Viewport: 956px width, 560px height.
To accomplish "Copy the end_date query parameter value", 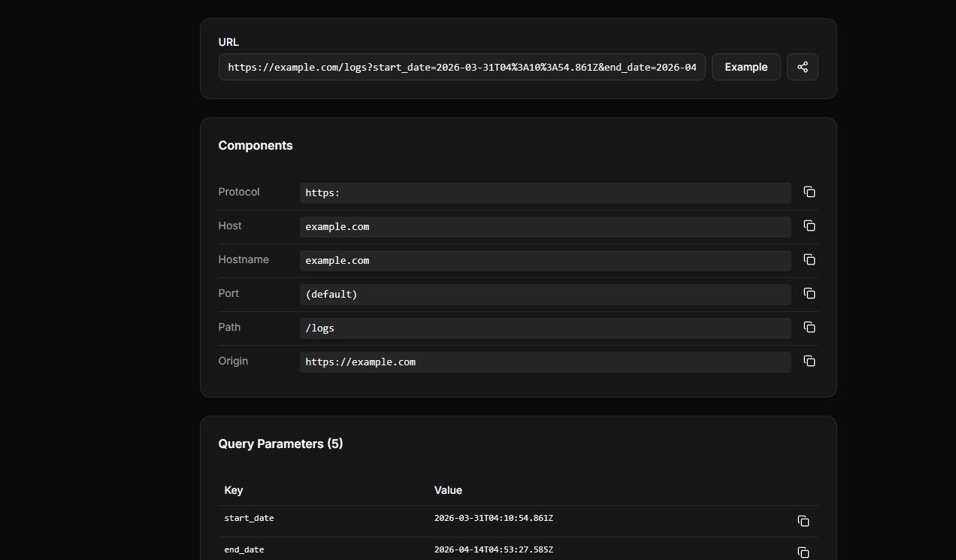I will [x=803, y=552].
